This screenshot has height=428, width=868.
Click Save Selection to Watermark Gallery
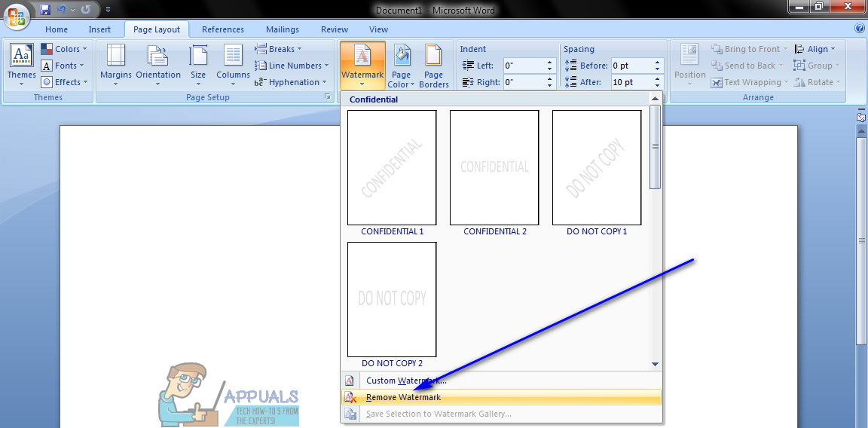502,414
